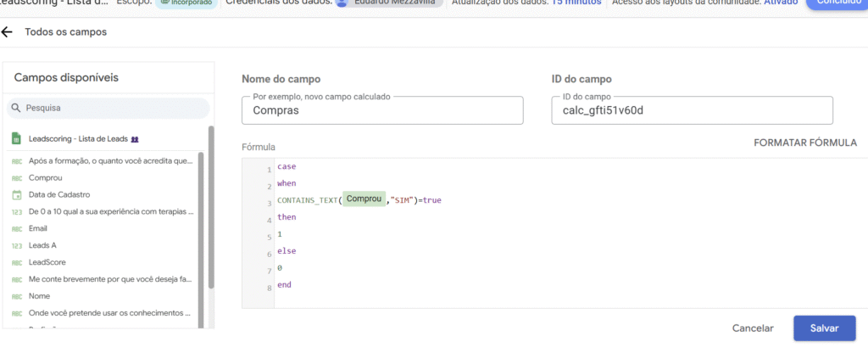Go back using the Todos os campos arrow
The height and width of the screenshot is (347, 868).
pyautogui.click(x=8, y=32)
